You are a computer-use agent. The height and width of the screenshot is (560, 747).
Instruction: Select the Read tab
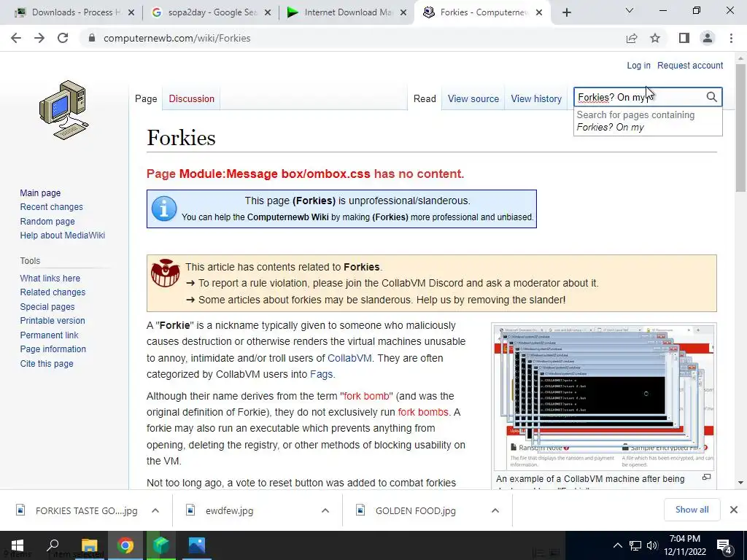425,98
